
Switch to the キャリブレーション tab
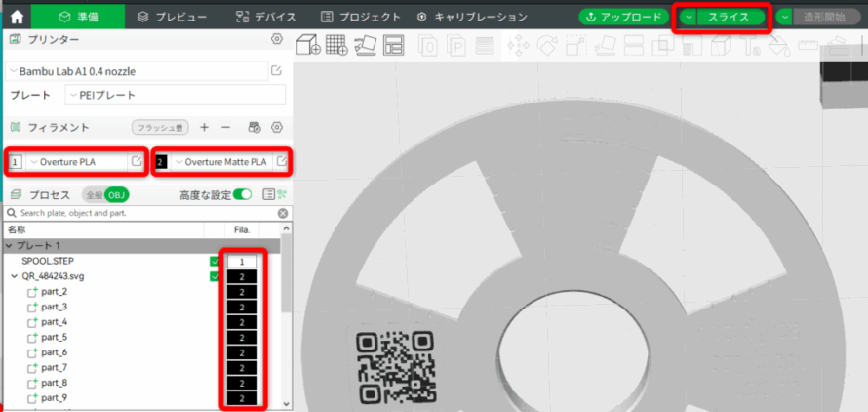(x=472, y=17)
